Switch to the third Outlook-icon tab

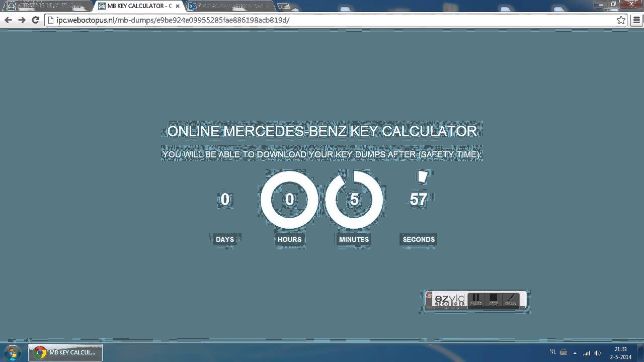(x=231, y=7)
